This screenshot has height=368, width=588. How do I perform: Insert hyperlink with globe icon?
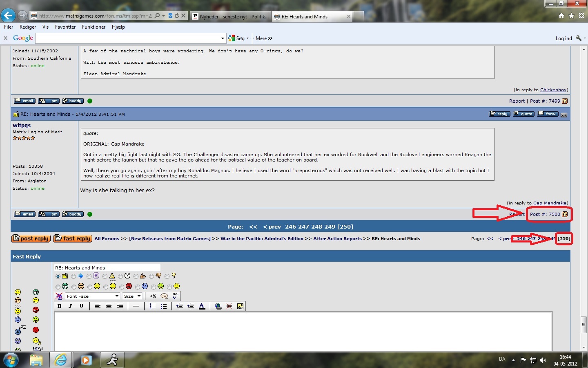point(218,306)
